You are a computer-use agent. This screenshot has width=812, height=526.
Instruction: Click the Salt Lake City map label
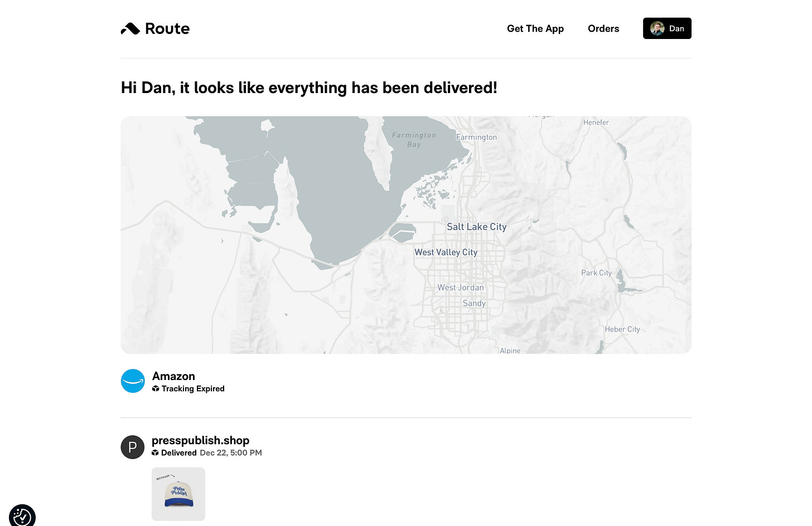[477, 227]
